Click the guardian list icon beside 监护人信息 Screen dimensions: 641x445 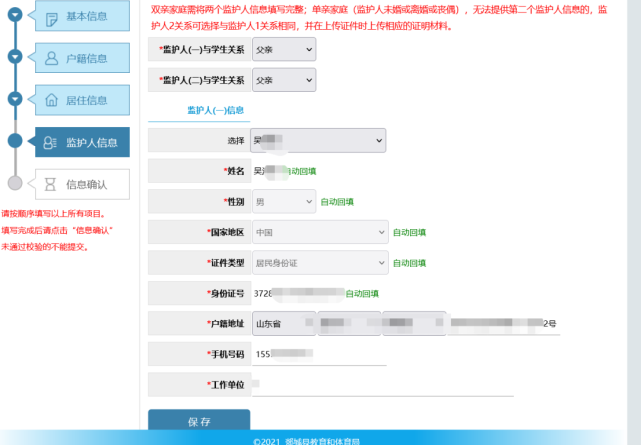coord(49,142)
